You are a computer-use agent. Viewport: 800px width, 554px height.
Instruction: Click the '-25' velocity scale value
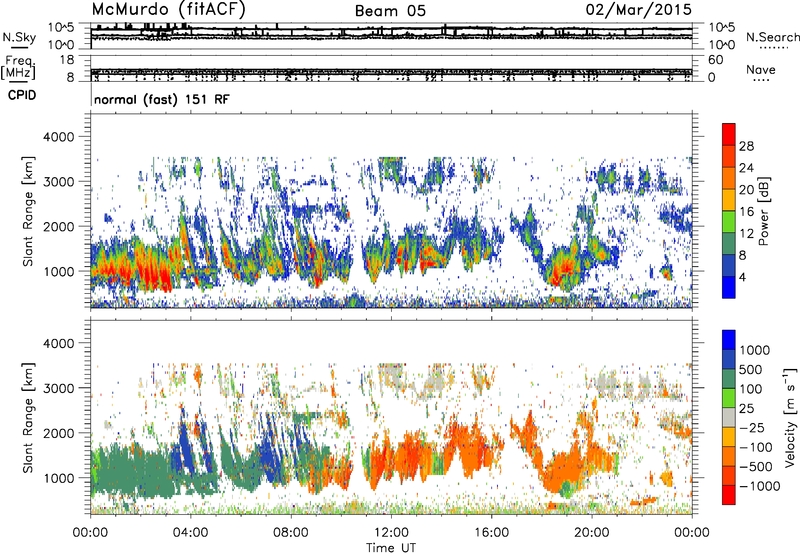(753, 428)
